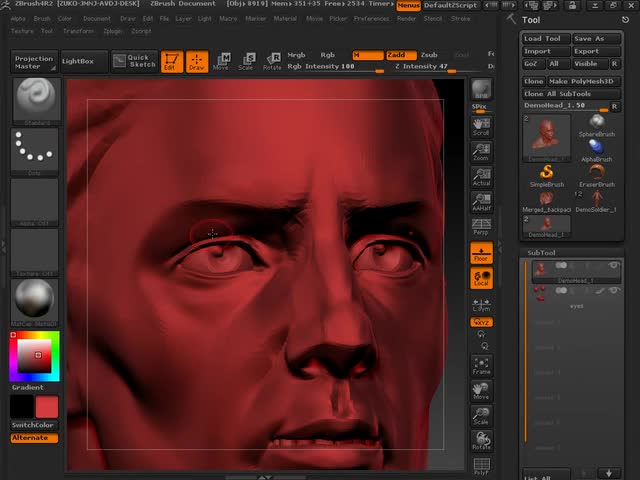Click the right-shelf Move view icon
Screen dimensions: 640x480
coord(482,391)
